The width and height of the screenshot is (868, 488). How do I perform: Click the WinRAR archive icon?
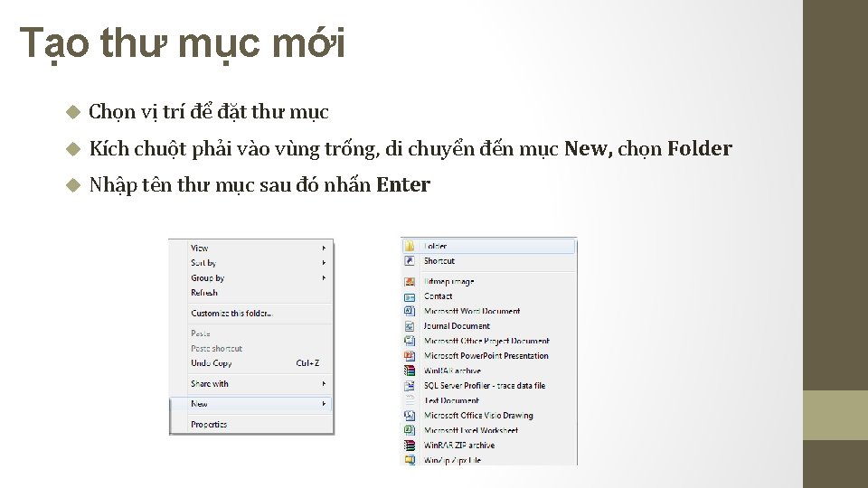coord(410,371)
